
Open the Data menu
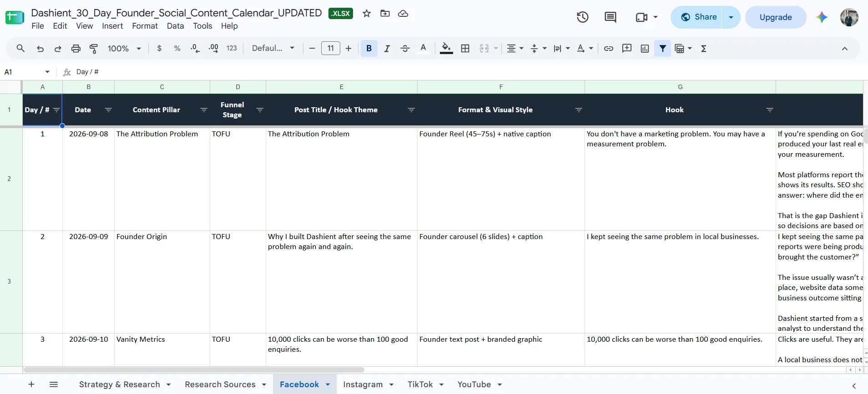click(175, 26)
